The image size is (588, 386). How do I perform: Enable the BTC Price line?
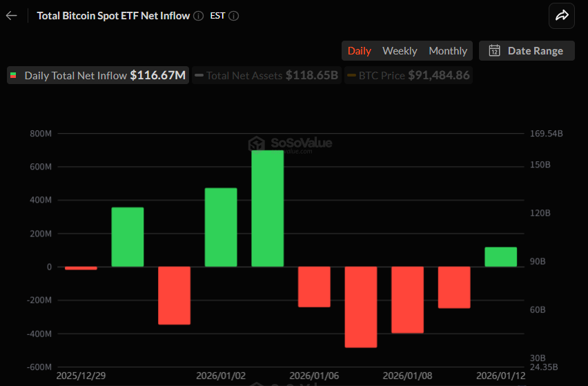[409, 75]
